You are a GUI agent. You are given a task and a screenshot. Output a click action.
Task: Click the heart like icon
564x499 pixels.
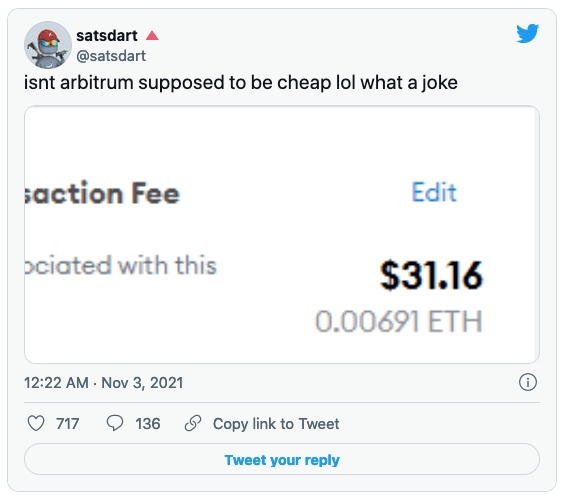[x=36, y=423]
